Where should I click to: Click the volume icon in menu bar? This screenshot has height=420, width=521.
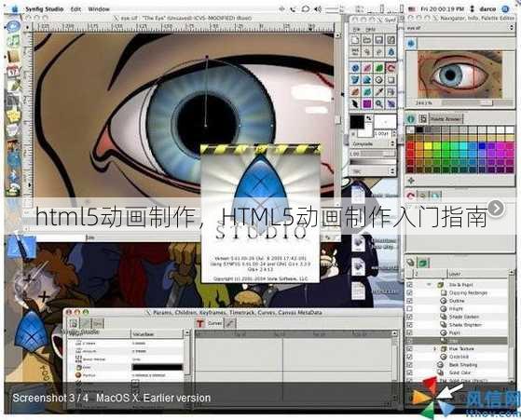click(318, 9)
